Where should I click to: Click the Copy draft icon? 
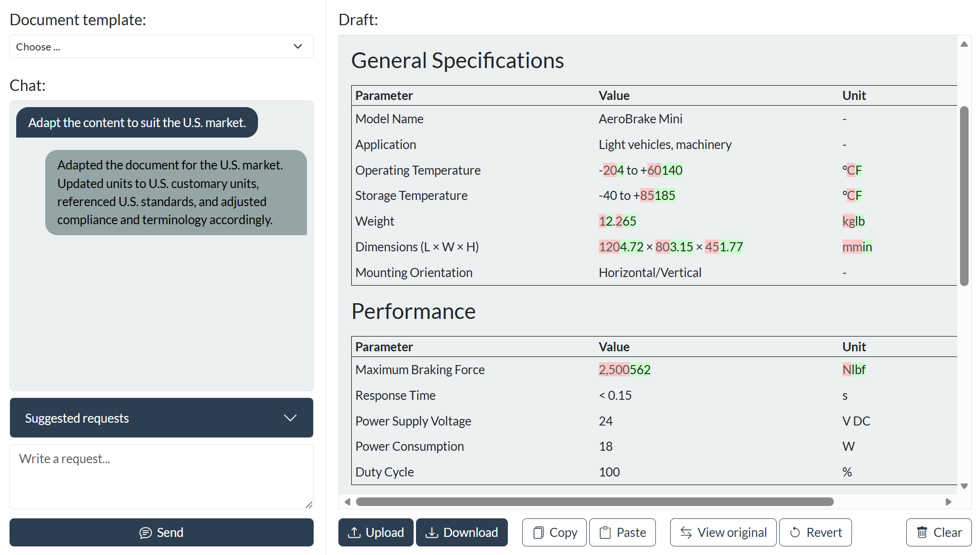(x=538, y=532)
